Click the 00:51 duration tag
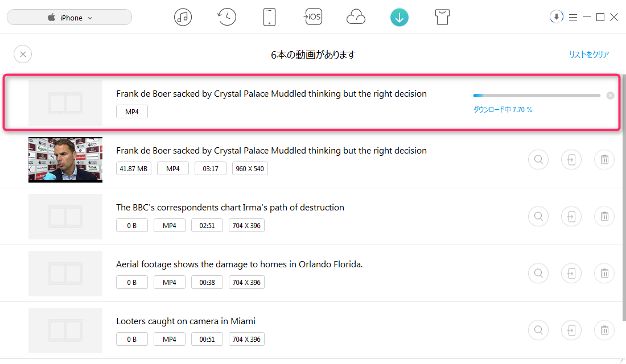Image resolution: width=626 pixels, height=364 pixels. (x=207, y=339)
